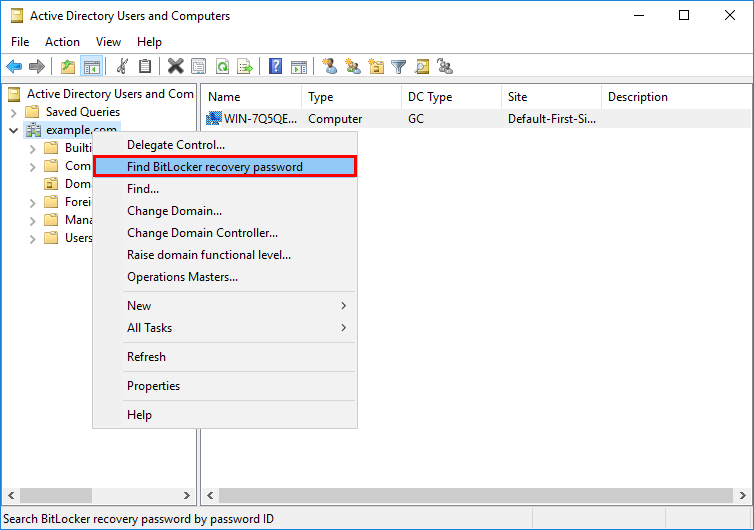Select the Saved Queries tree item
Viewport: 754px width, 530px height.
click(x=83, y=112)
